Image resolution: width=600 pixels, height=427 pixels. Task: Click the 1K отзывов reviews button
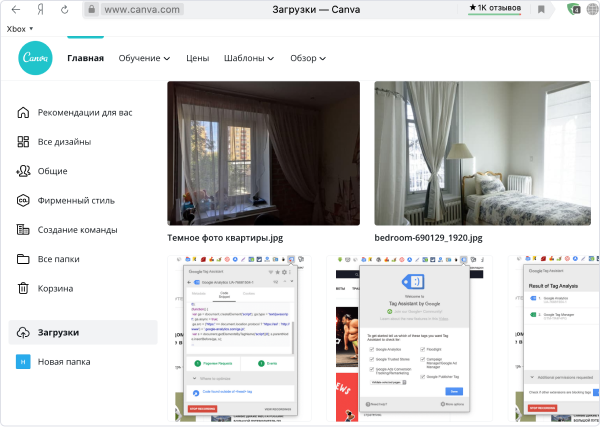(x=498, y=8)
